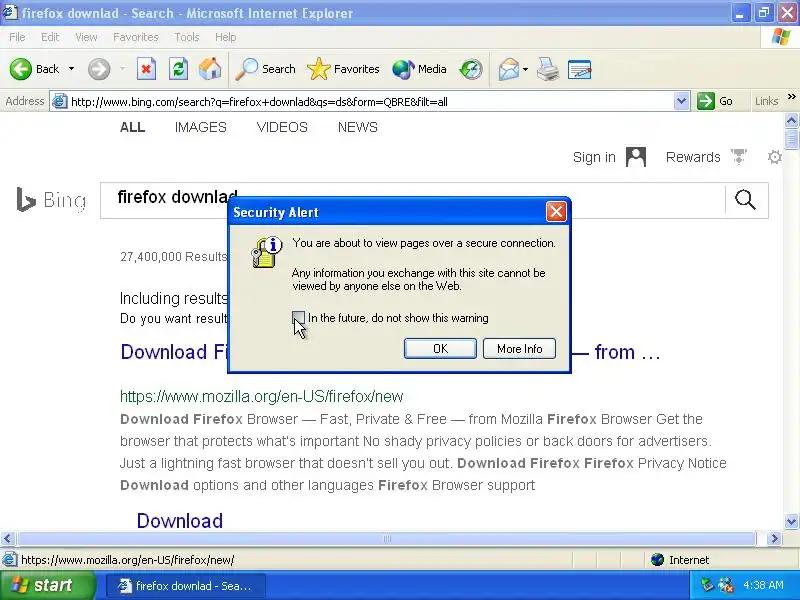Screen dimensions: 800x600
Task: Open the View menu
Action: 86,37
